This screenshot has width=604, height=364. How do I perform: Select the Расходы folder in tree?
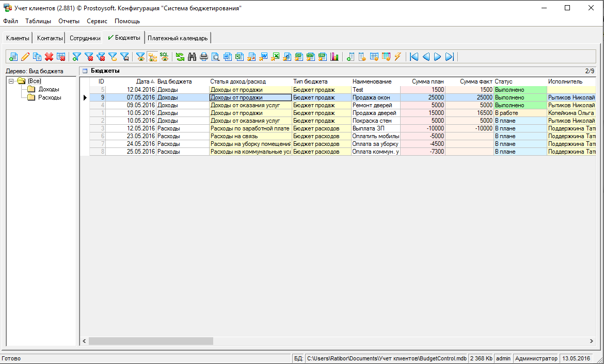pyautogui.click(x=50, y=97)
